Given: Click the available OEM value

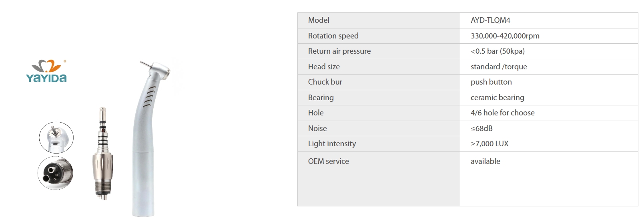Looking at the screenshot, I should click(486, 161).
